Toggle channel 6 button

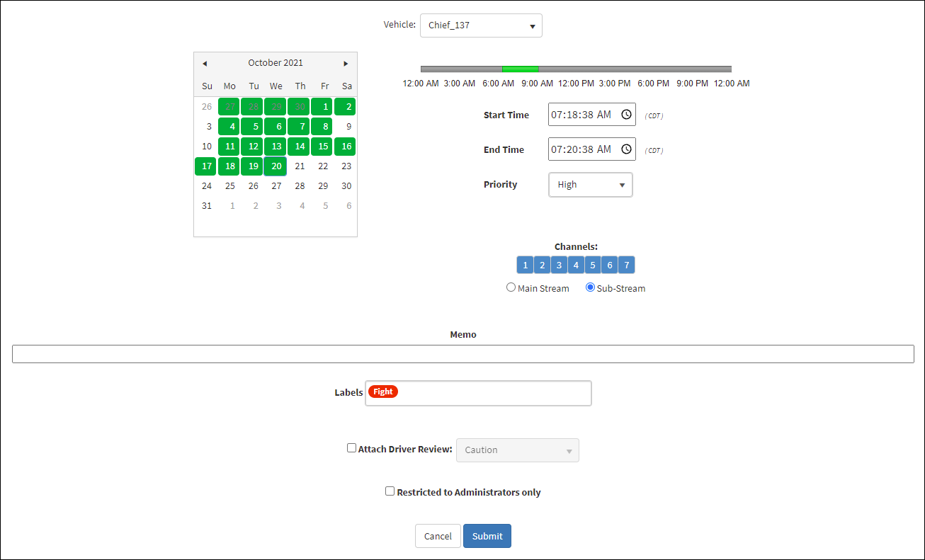(610, 265)
